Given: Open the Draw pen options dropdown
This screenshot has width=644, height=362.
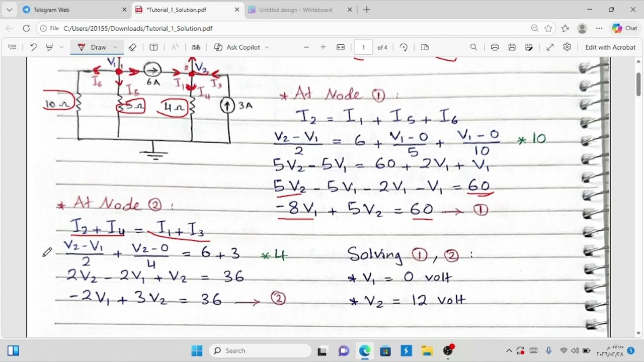Looking at the screenshot, I should point(115,47).
